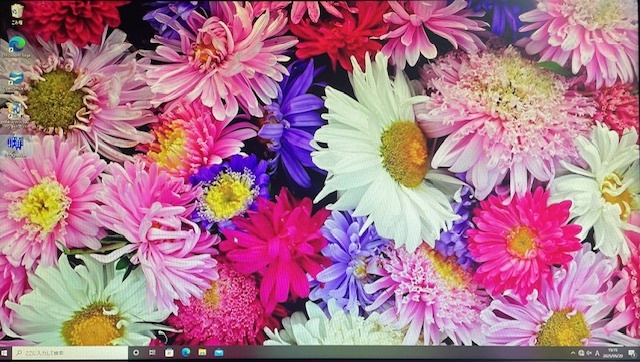Viewport: 640px width, 362px height.
Task: Open network settings from the tray
Action: [x=581, y=353]
